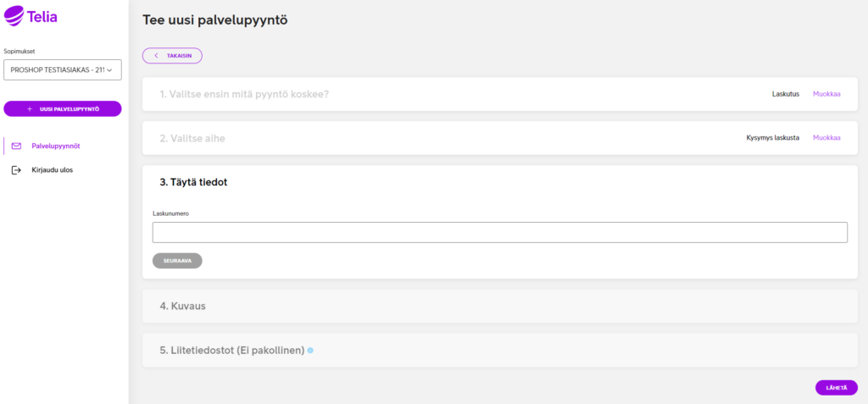
Task: Click the Telia logo icon
Action: point(14,16)
